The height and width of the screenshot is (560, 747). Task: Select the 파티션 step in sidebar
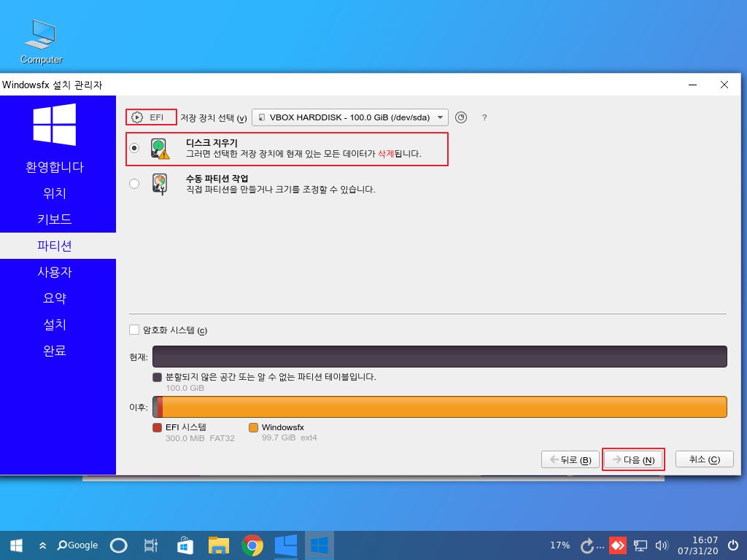(x=55, y=246)
